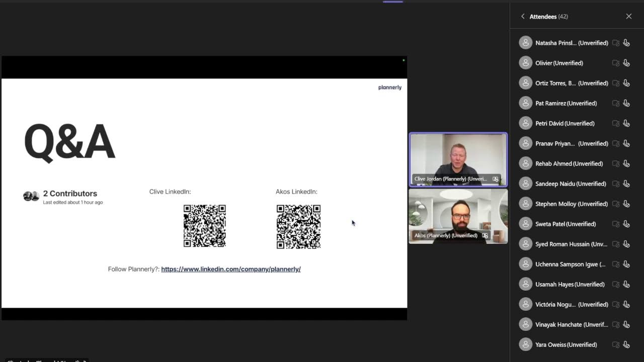Click Pat Ramirez camera icon
This screenshot has height=362, width=644.
(x=615, y=103)
